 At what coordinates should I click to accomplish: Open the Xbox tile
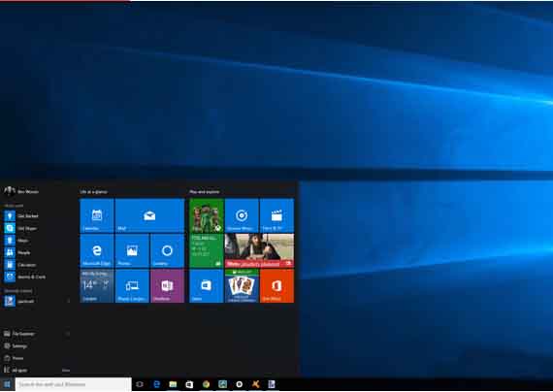point(207,215)
